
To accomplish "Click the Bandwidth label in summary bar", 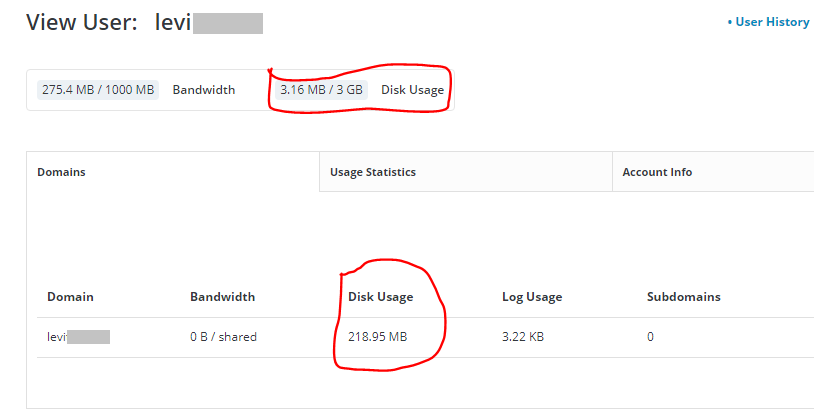I will pyautogui.click(x=204, y=90).
